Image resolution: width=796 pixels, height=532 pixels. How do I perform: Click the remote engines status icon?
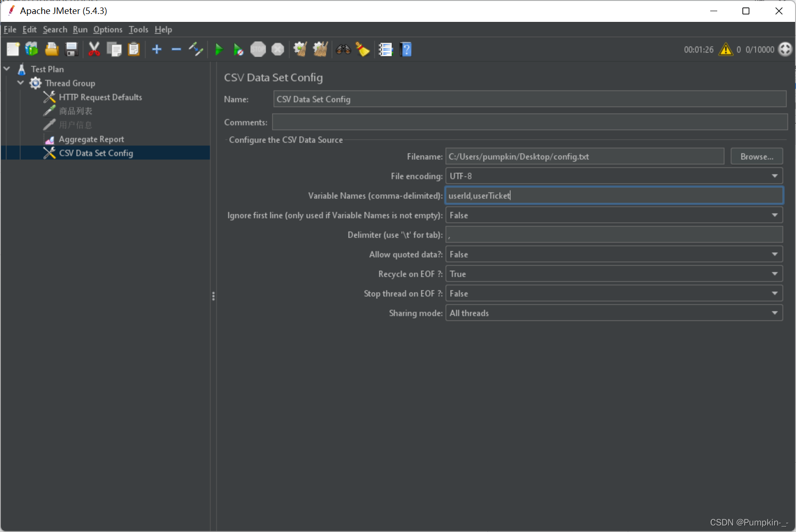pyautogui.click(x=785, y=49)
